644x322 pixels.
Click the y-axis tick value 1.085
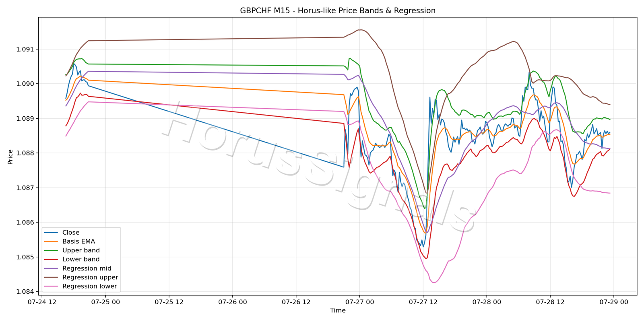(25, 257)
